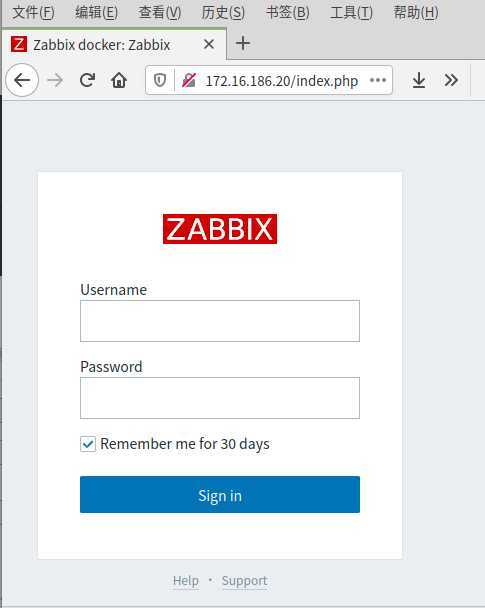This screenshot has height=608, width=485.
Task: Open the 文件(F) menu
Action: (33, 13)
